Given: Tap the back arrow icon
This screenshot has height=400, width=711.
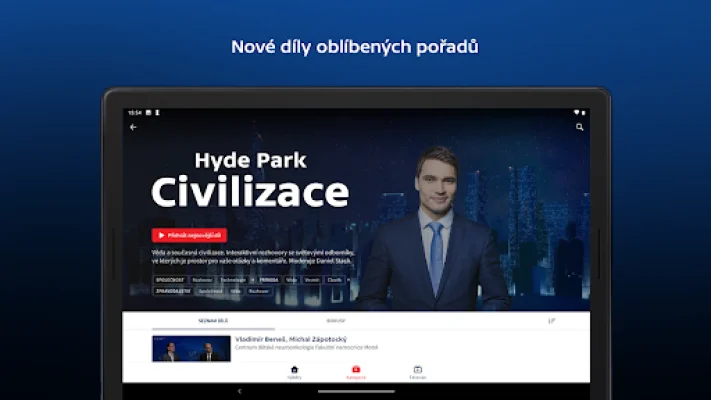Looking at the screenshot, I should click(x=134, y=127).
